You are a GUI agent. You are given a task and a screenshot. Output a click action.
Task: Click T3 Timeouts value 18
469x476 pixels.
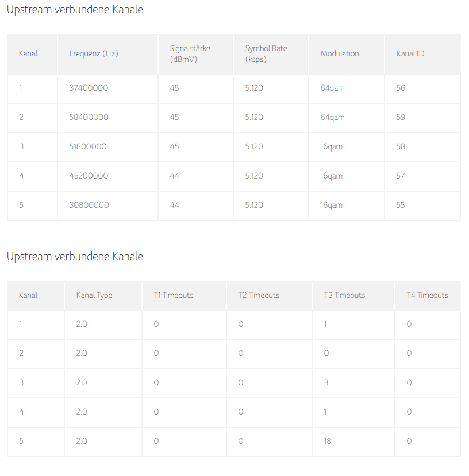tap(328, 441)
